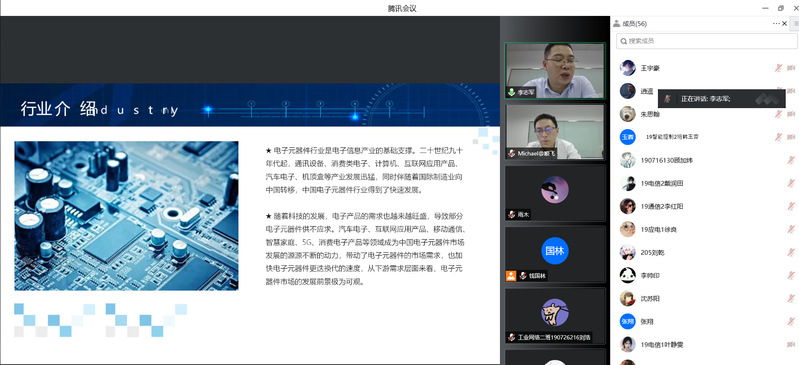
Task: Open the members panel more options (…) icon
Action: (776, 23)
